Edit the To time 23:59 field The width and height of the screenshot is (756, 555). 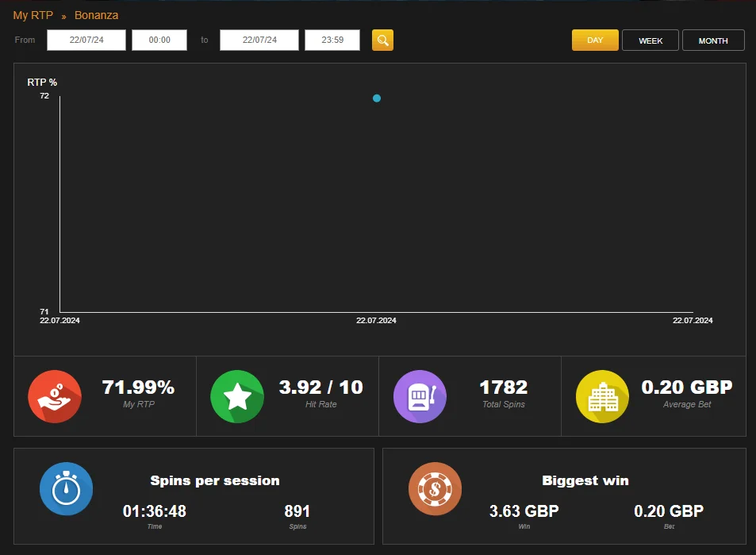tap(332, 40)
